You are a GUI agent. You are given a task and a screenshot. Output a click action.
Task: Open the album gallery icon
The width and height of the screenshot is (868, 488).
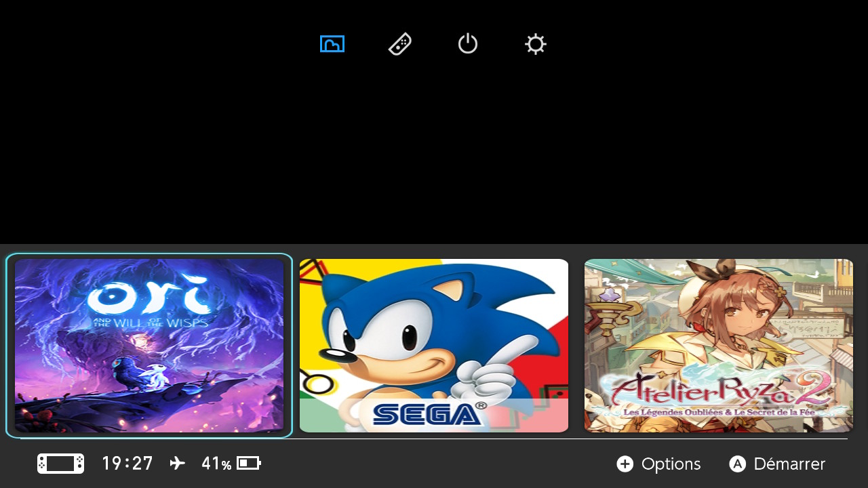click(332, 44)
